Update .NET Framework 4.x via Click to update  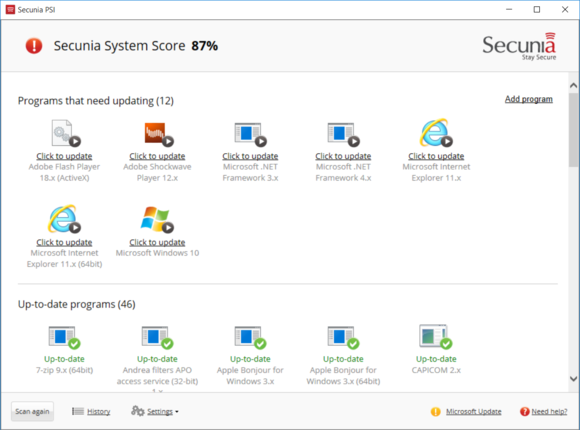(x=343, y=156)
